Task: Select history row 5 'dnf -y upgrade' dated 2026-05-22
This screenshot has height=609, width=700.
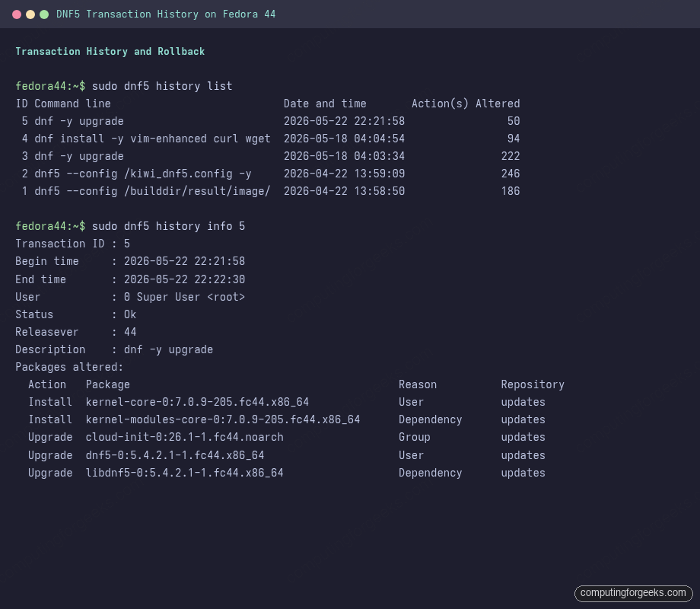Action: tap(268, 121)
